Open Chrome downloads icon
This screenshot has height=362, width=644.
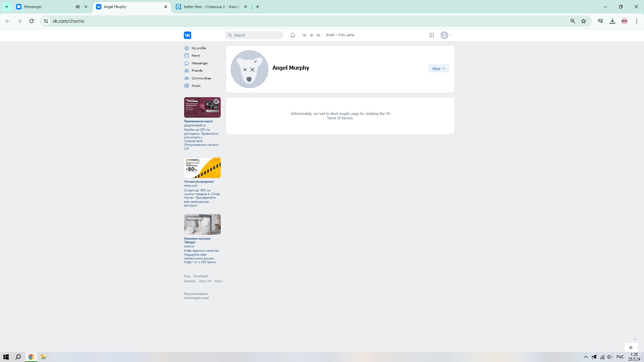(612, 21)
